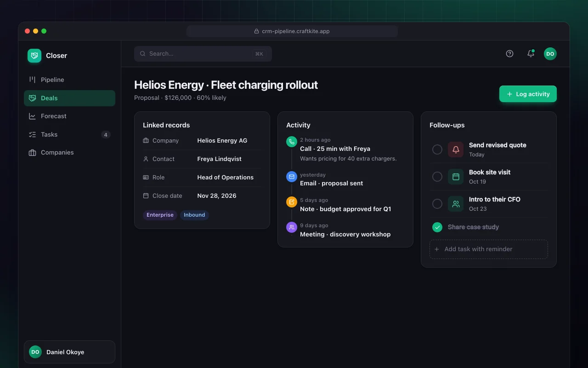Open the Call · 25 min with Freya entry
This screenshot has width=588, height=368.
[335, 149]
